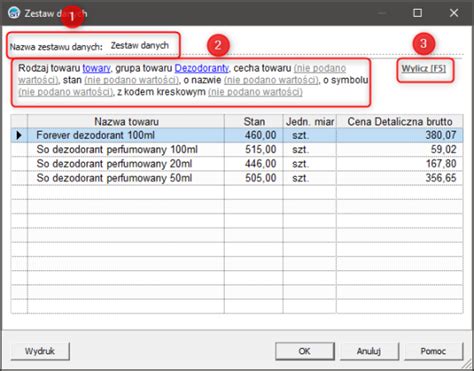Viewport: 474px width, 371px height.
Task: Click the Stan column header
Action: point(254,121)
